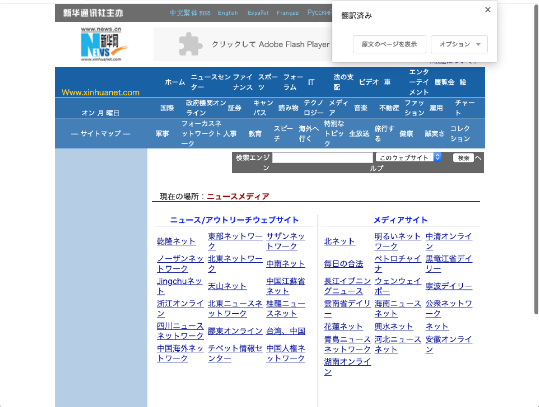Open the ペトロチャイナ link
Viewport: 539px width, 407px height.
coord(398,264)
